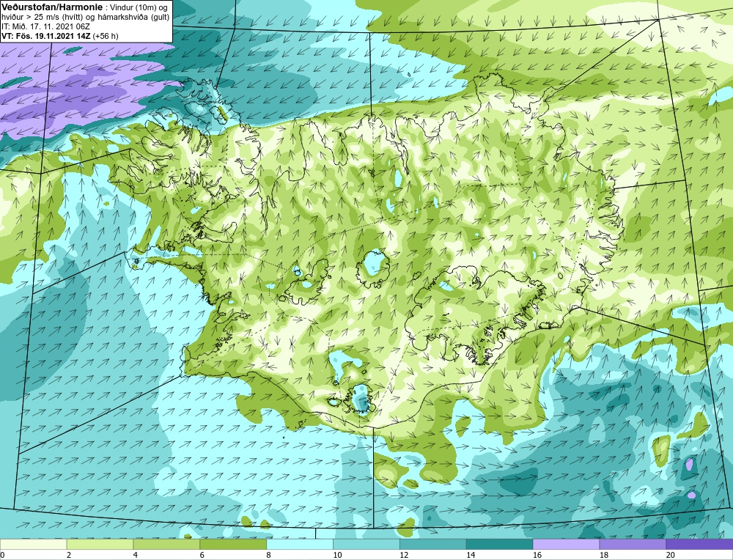The height and width of the screenshot is (560, 733).
Task: Click the legend label '12'
Action: click(x=404, y=555)
